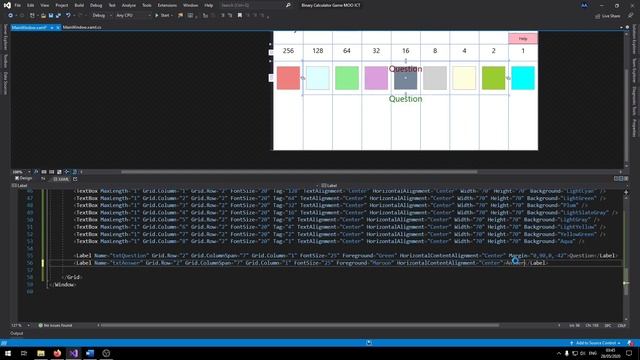Click the No issues found status indicator
640x360 pixels.
(x=55, y=325)
